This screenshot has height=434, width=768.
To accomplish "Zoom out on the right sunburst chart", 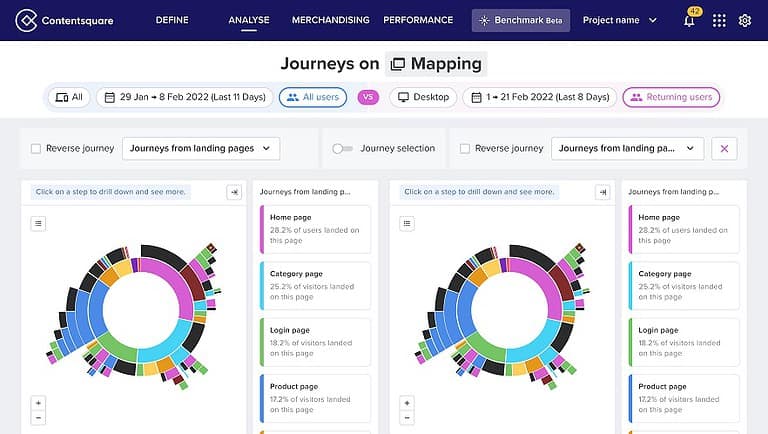I will pyautogui.click(x=407, y=418).
